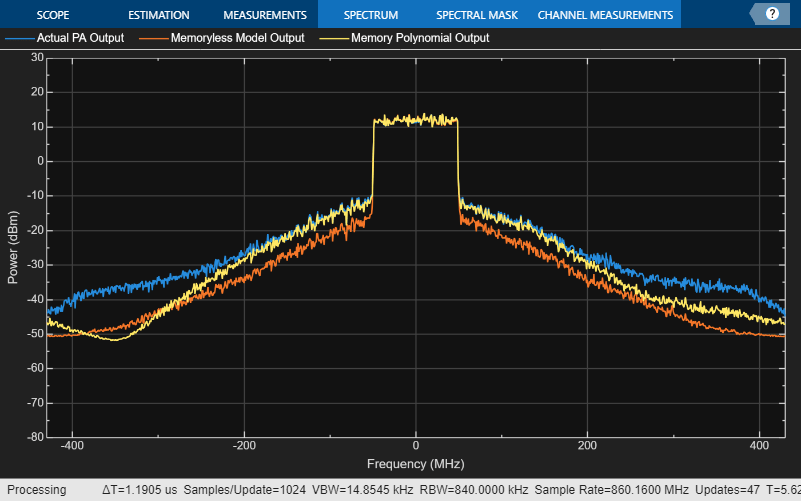Select the MEASUREMENTS tab
Image resolution: width=801 pixels, height=501 pixels.
(x=265, y=15)
